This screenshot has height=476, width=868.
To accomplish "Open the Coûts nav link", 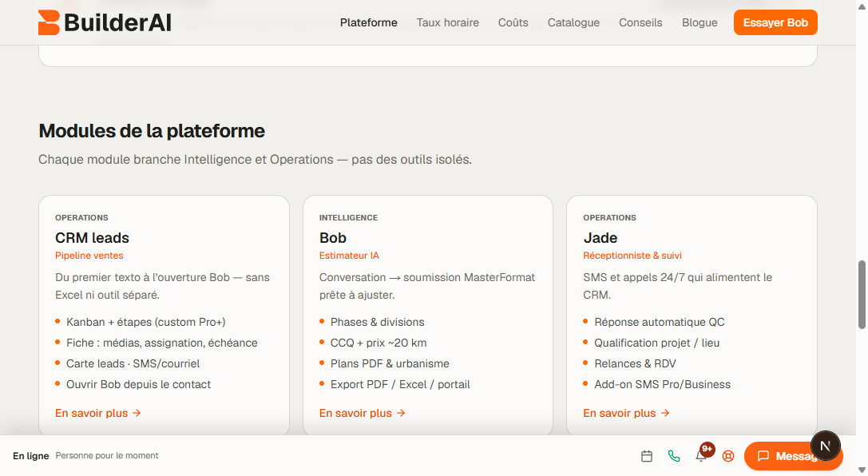I will tap(513, 22).
